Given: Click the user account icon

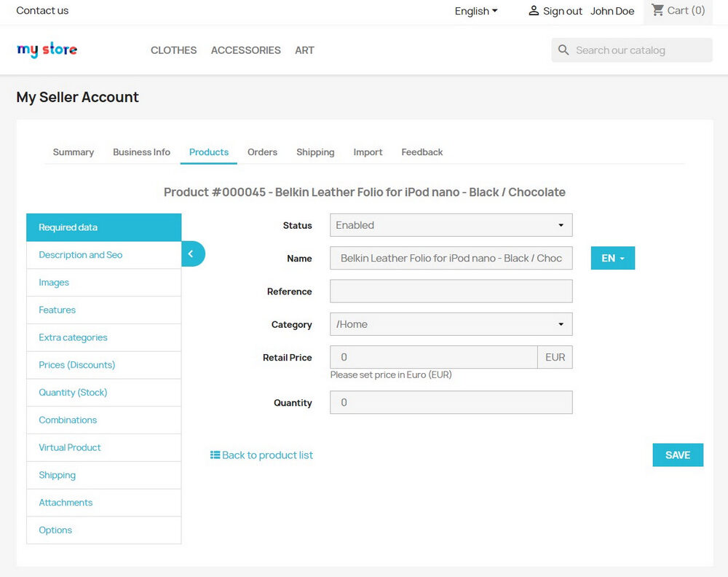Looking at the screenshot, I should pyautogui.click(x=534, y=11).
